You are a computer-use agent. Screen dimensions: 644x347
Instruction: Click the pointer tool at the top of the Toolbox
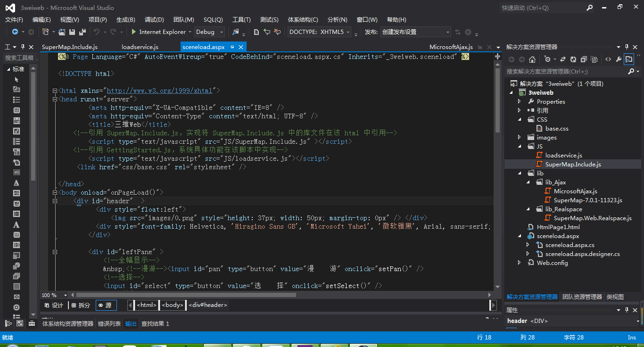tap(17, 79)
